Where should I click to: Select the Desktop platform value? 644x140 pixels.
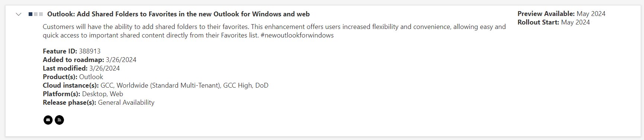[94, 94]
